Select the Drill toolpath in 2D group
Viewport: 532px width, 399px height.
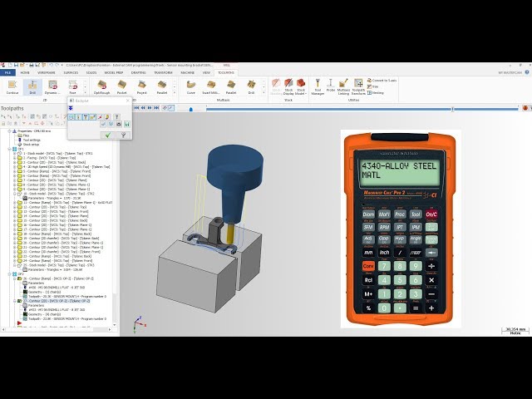point(32,86)
